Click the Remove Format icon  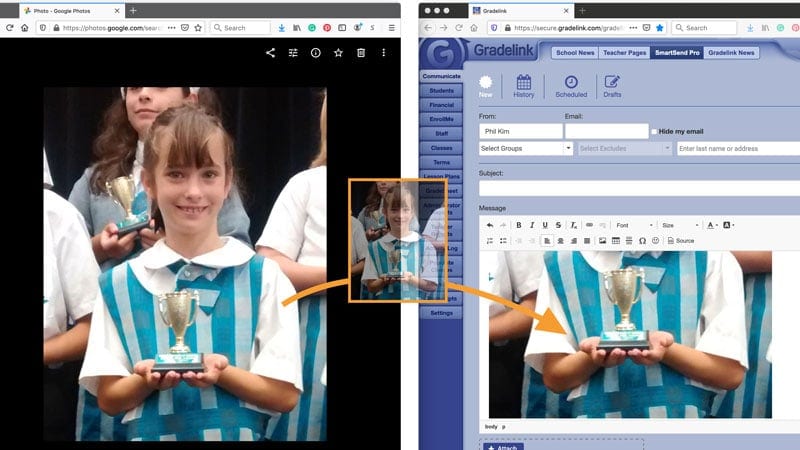pyautogui.click(x=573, y=225)
